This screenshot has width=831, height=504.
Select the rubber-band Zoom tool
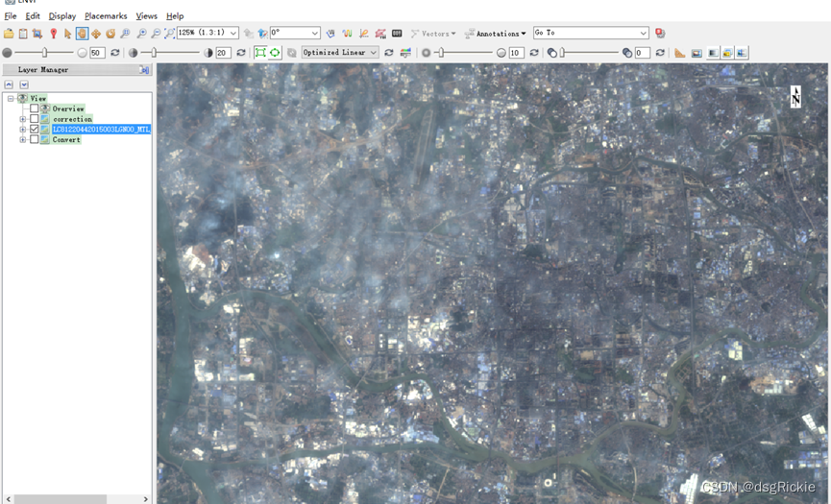click(x=125, y=34)
